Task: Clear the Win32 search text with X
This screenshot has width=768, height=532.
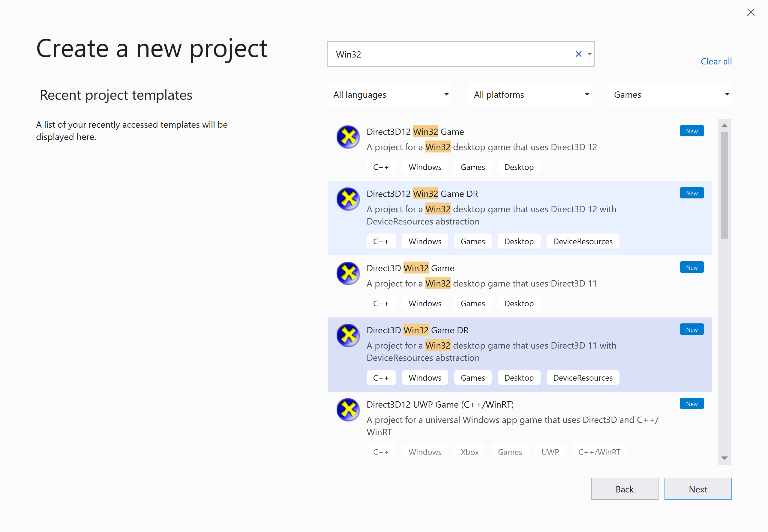Action: point(578,54)
